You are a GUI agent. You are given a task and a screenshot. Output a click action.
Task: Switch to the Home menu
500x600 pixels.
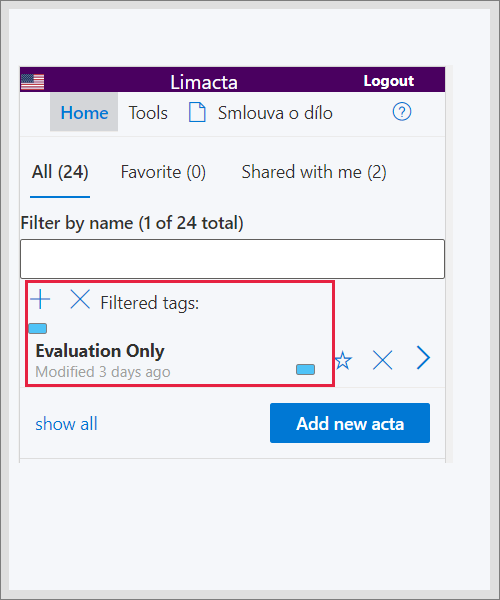84,112
